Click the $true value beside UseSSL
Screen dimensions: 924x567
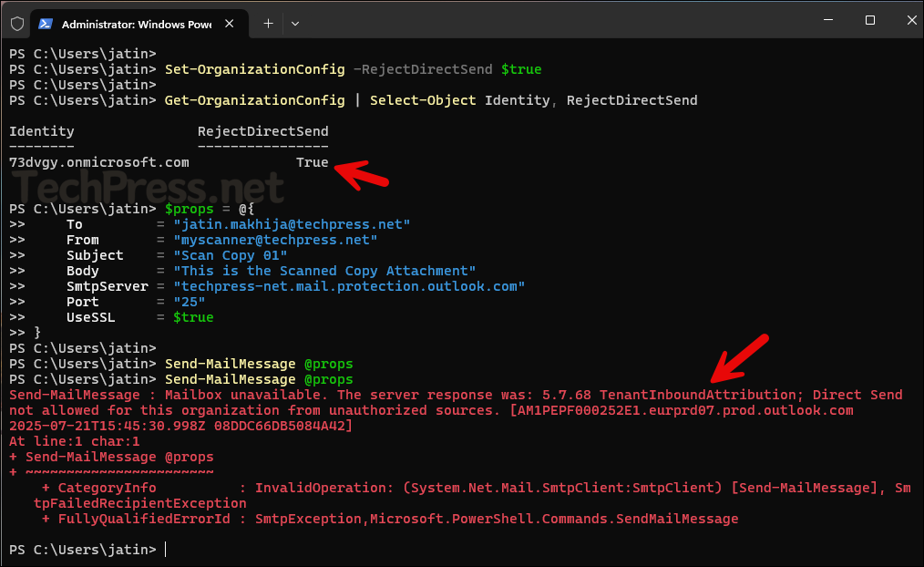193,318
